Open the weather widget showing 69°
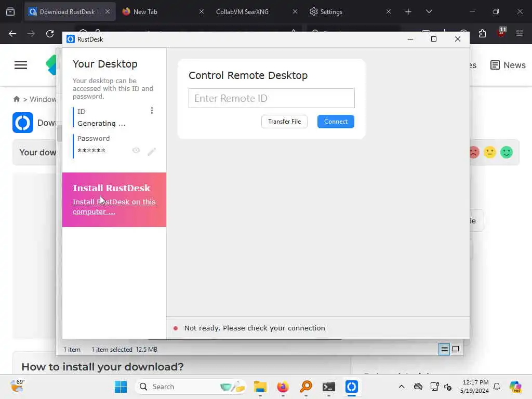Screen dimensions: 532x399 [18, 386]
